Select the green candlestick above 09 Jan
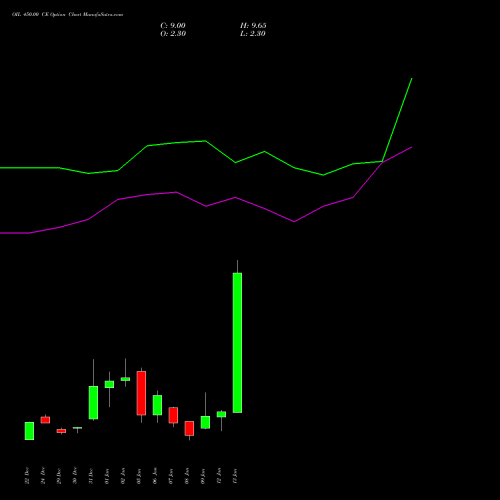 pyautogui.click(x=205, y=422)
